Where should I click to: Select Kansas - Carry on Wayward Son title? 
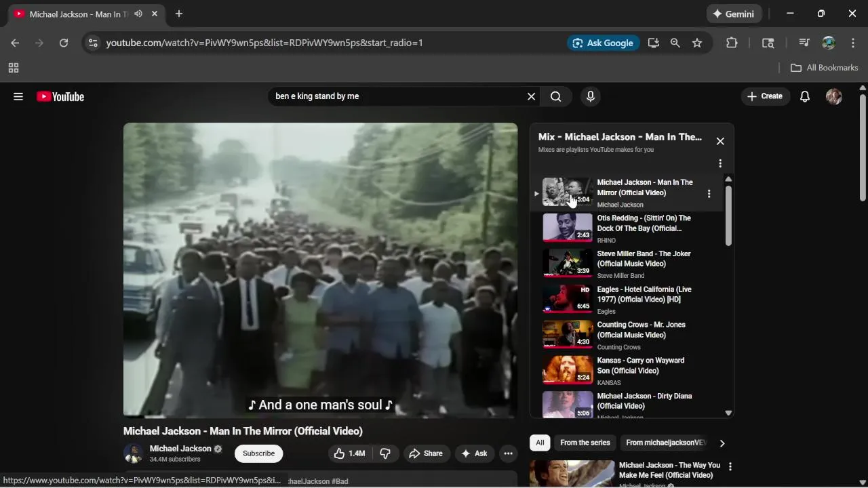640,366
